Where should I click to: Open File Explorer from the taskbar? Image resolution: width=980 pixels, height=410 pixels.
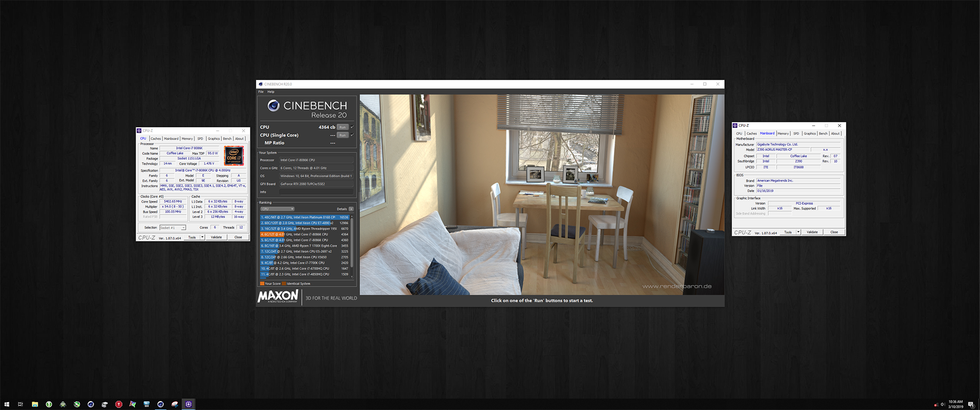click(35, 404)
